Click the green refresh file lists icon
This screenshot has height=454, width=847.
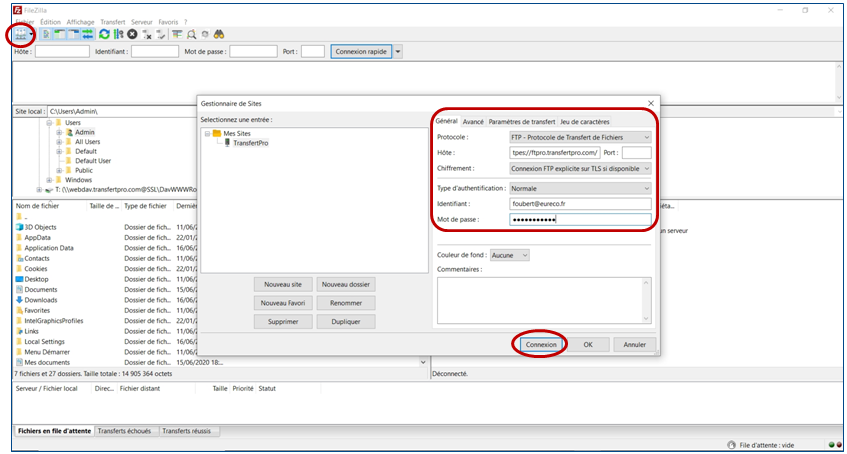(105, 34)
